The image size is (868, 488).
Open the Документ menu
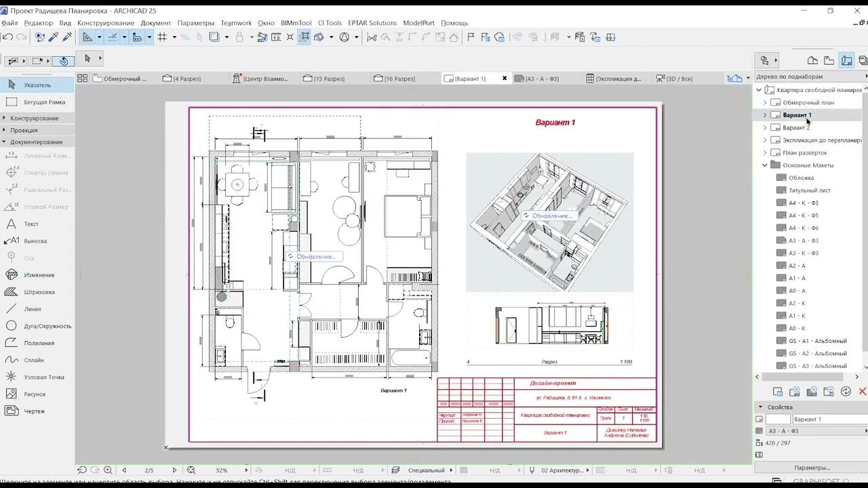155,23
